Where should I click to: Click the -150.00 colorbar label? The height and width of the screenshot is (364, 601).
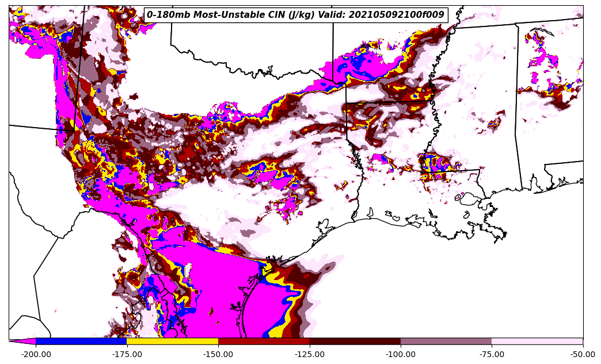(218, 354)
